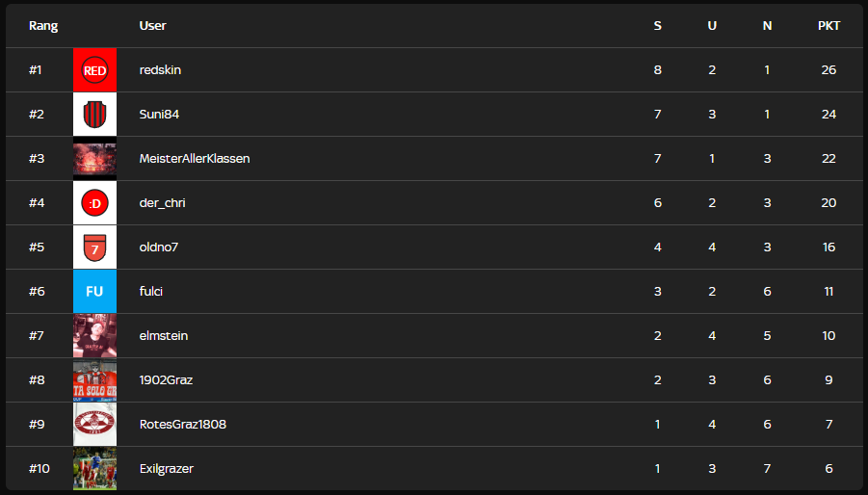Select fulci's blue FU avatar
868x495 pixels.
tap(94, 292)
